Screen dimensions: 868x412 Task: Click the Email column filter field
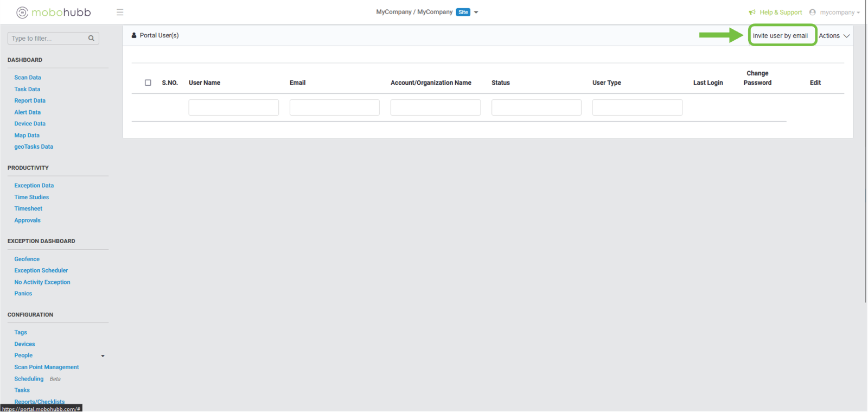tap(334, 107)
